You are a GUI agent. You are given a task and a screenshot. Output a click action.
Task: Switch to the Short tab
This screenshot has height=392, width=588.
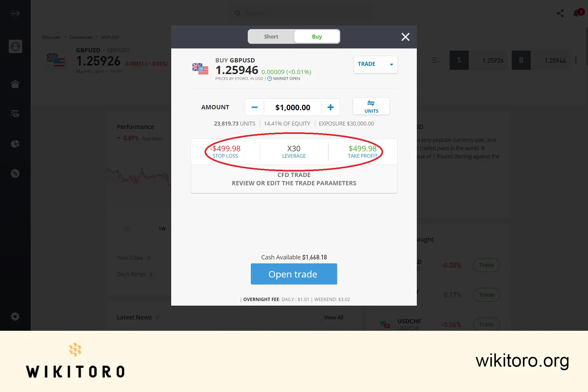pyautogui.click(x=271, y=36)
